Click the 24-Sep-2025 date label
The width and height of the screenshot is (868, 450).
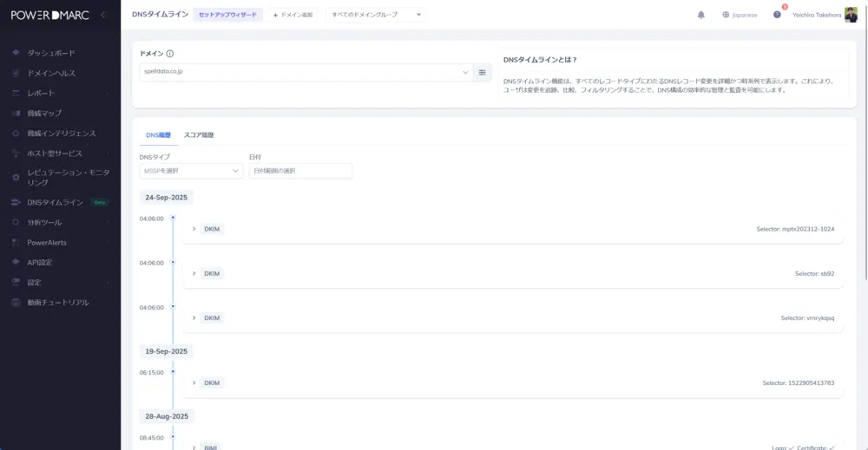tap(166, 198)
